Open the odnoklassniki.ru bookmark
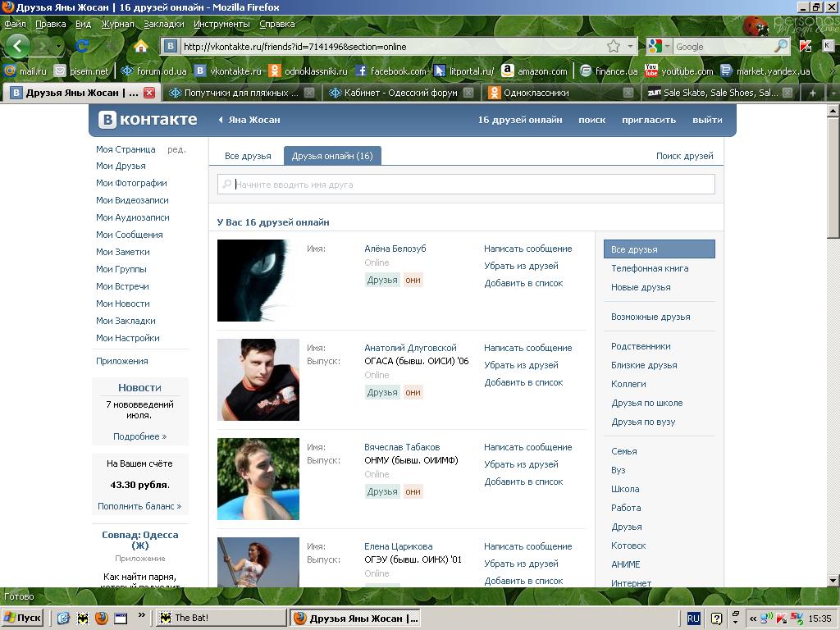This screenshot has height=630, width=840. point(308,71)
